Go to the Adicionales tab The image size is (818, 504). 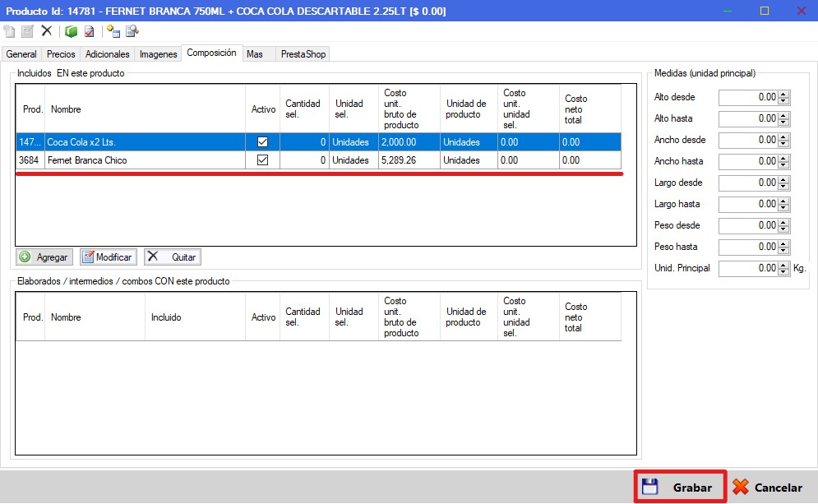click(108, 54)
